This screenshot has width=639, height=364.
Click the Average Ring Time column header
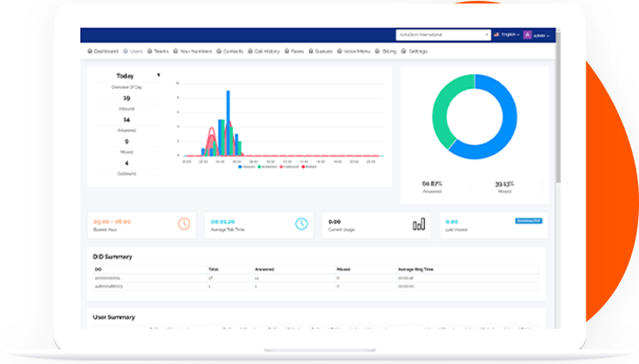coord(415,269)
